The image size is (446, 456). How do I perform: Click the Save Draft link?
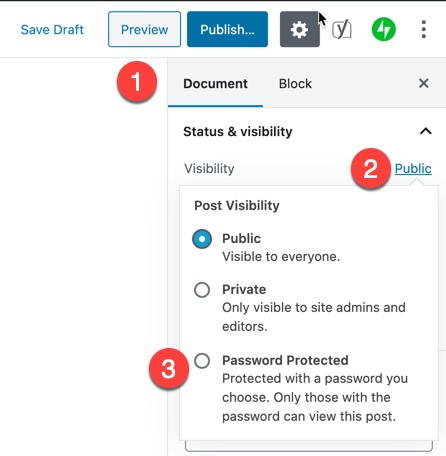[52, 30]
